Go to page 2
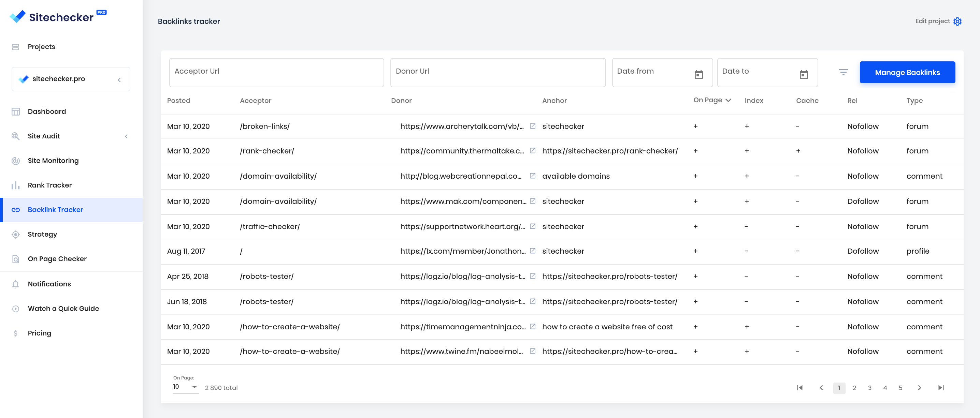Image resolution: width=980 pixels, height=418 pixels. [854, 388]
